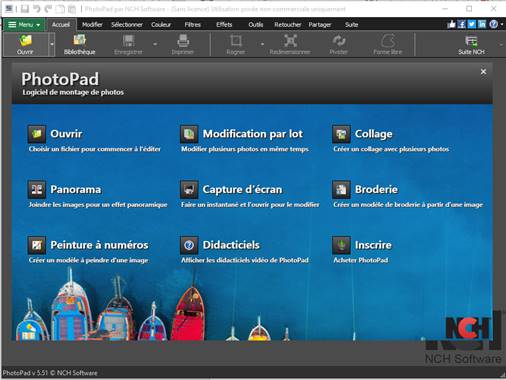506x380 pixels.
Task: Click the Modification par lot icon
Action: 189,134
